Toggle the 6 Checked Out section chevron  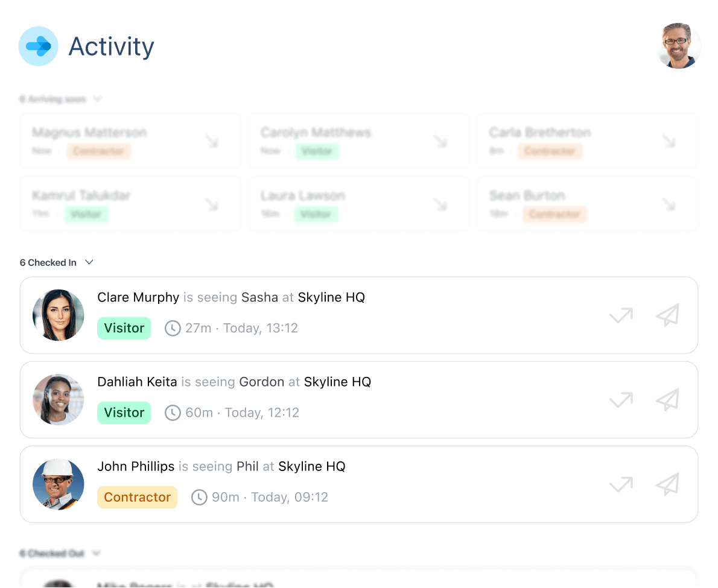coord(96,553)
